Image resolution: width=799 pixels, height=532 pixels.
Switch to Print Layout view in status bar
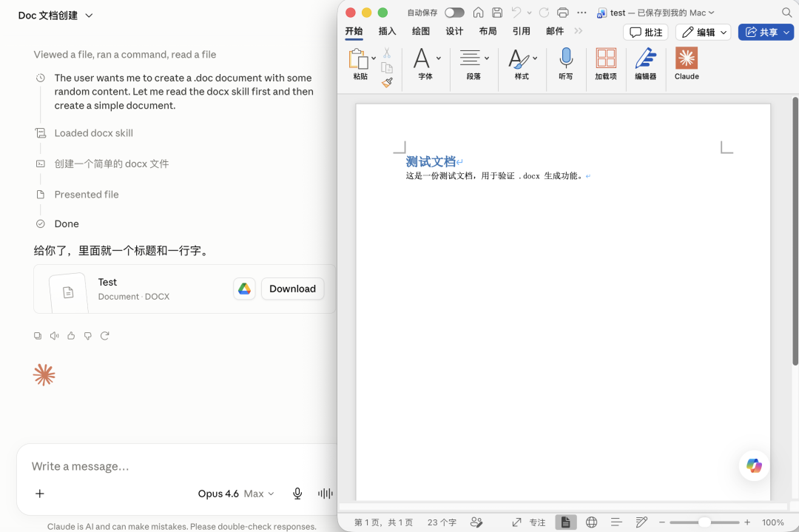(566, 522)
